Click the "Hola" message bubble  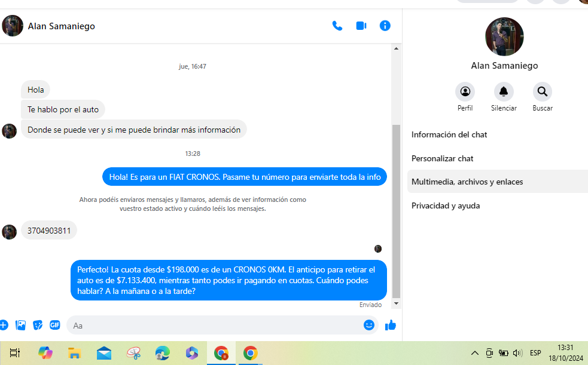(x=36, y=90)
